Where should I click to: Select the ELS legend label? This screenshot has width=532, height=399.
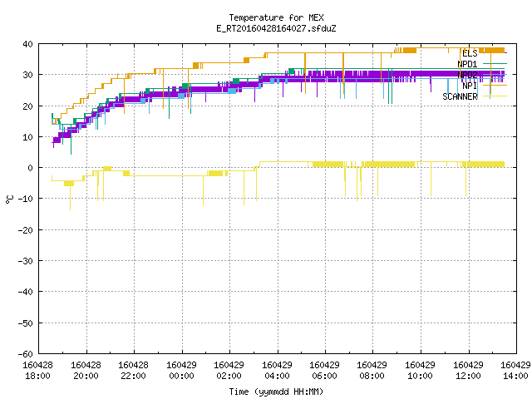[x=470, y=53]
